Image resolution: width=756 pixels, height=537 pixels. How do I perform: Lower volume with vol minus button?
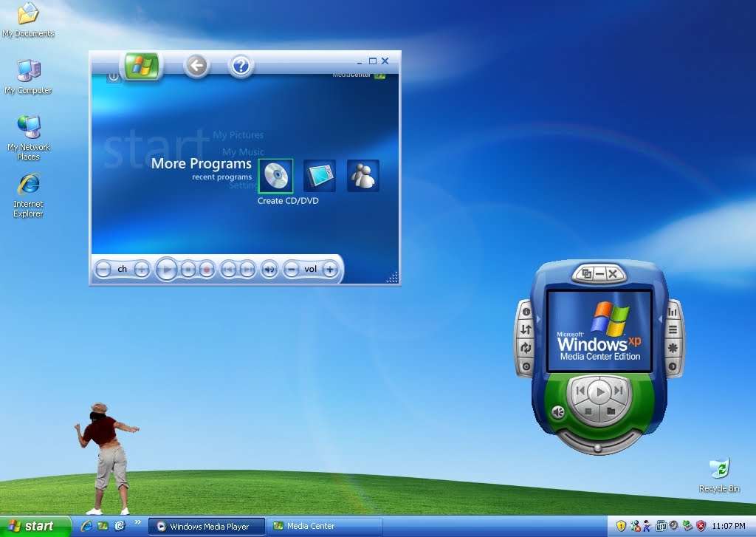(291, 269)
